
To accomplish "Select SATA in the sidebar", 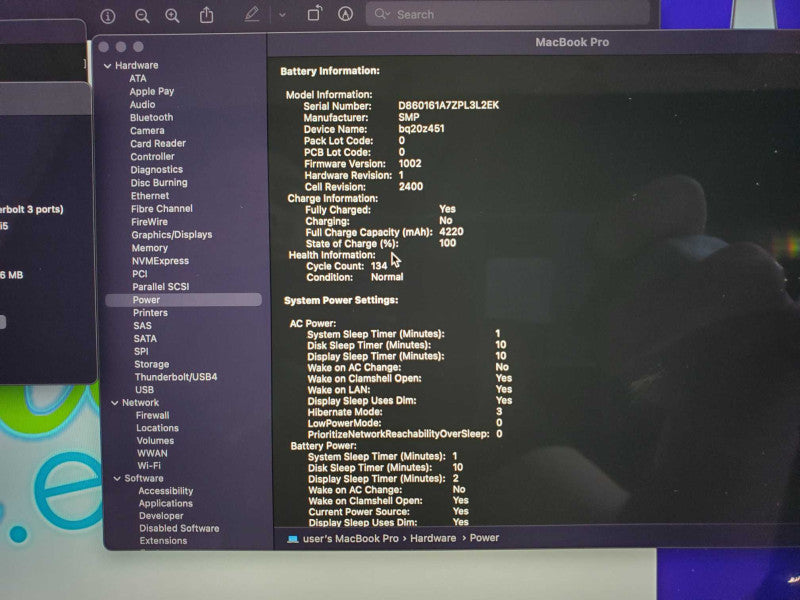I will 145,339.
